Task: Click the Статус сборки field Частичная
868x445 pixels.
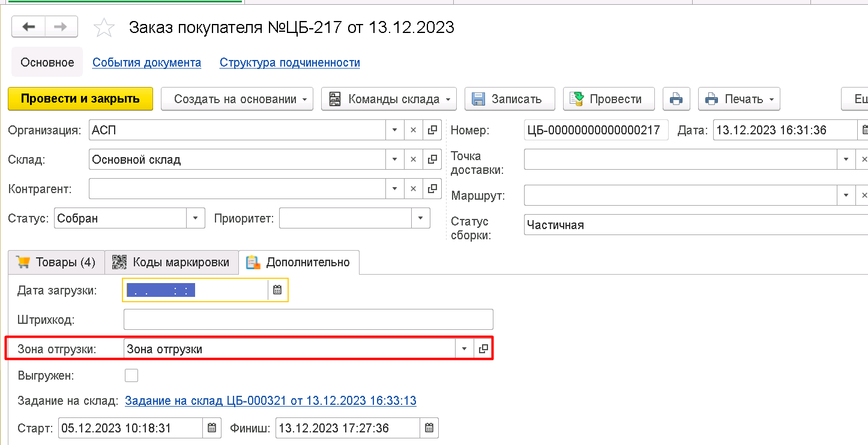Action: click(696, 225)
